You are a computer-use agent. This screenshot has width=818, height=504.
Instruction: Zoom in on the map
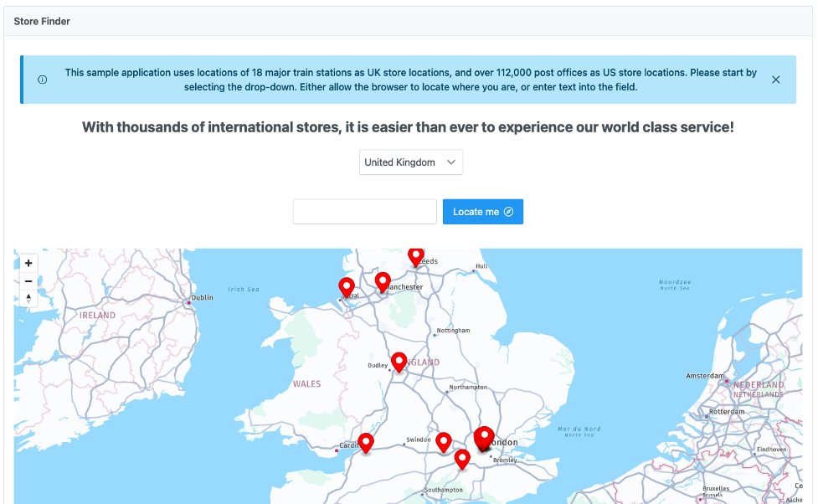[28, 262]
